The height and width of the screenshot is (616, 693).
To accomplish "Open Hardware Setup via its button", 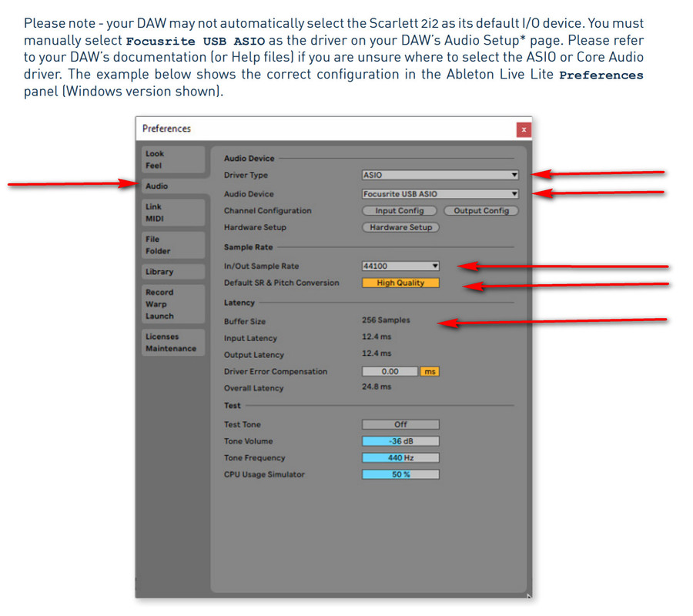I will coord(401,227).
